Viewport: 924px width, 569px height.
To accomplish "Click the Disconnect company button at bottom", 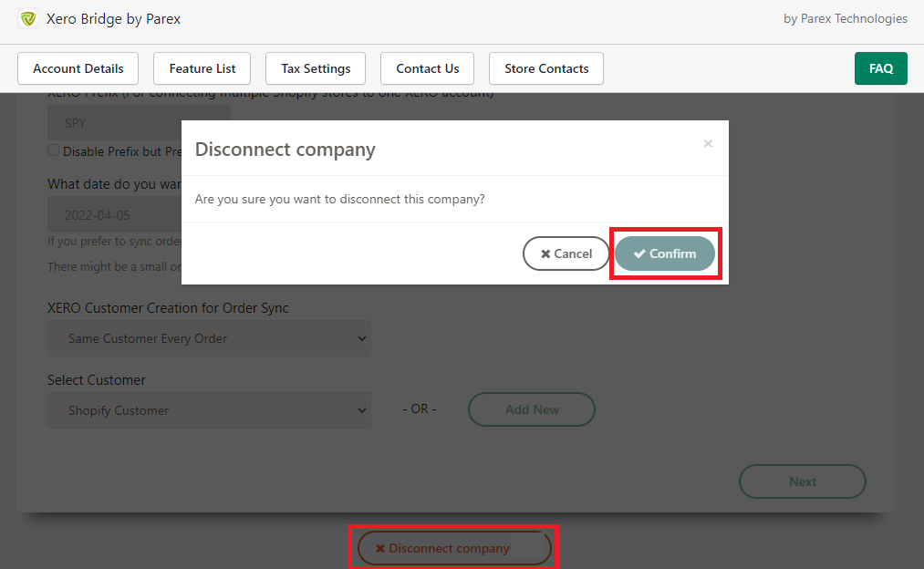I will tap(454, 548).
